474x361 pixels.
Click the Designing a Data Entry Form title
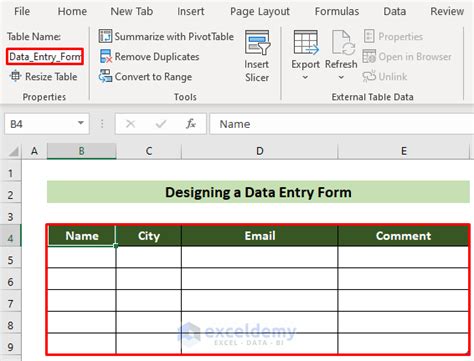click(258, 192)
